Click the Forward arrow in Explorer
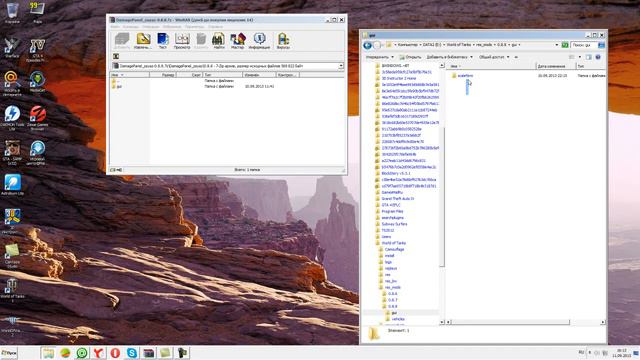 [377, 45]
